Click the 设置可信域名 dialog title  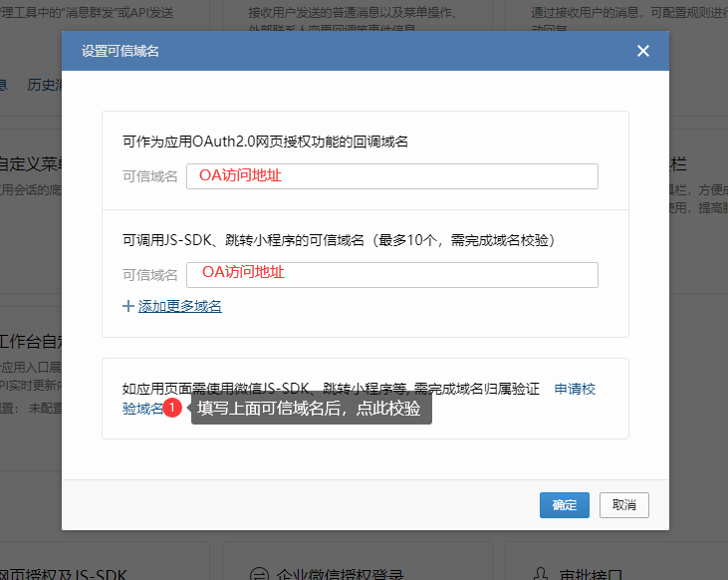[121, 51]
